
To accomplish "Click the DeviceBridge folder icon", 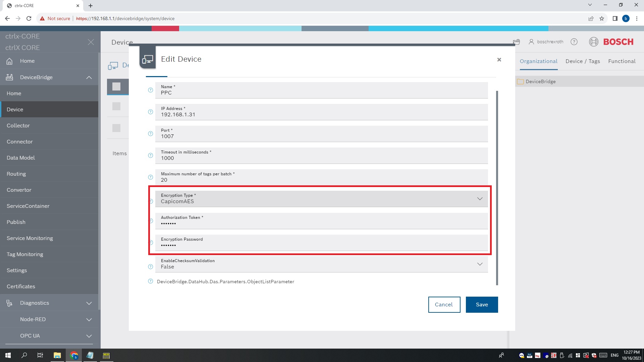I will click(521, 82).
